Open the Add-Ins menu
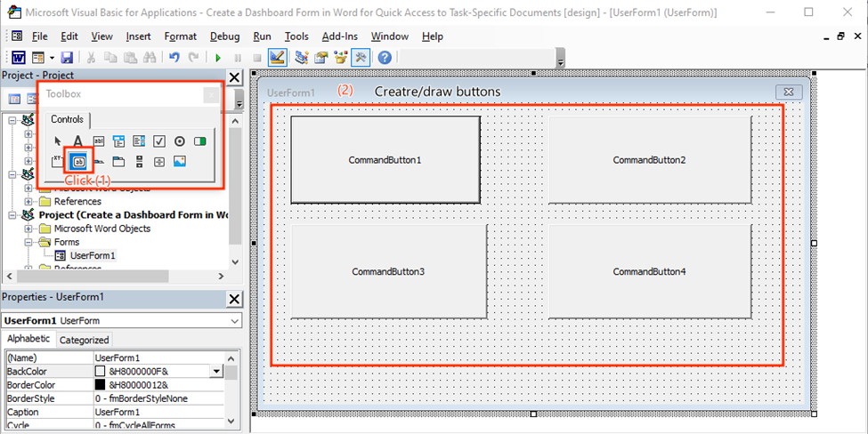 coord(340,36)
